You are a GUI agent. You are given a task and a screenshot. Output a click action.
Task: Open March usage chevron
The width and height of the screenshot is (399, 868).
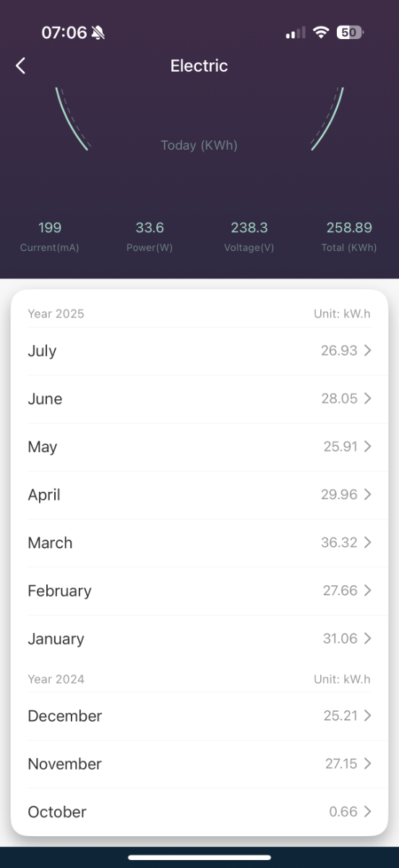368,542
